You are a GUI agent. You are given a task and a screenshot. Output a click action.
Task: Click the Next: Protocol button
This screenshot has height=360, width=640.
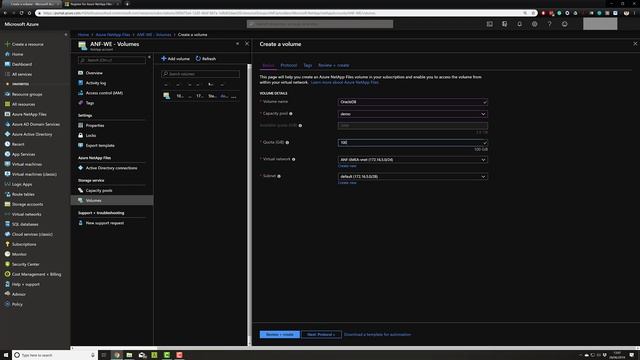point(321,334)
